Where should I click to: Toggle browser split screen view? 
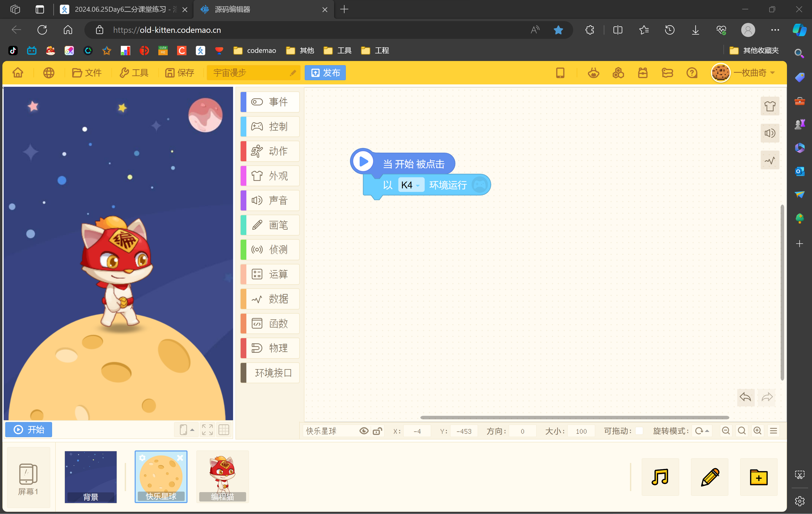tap(618, 30)
